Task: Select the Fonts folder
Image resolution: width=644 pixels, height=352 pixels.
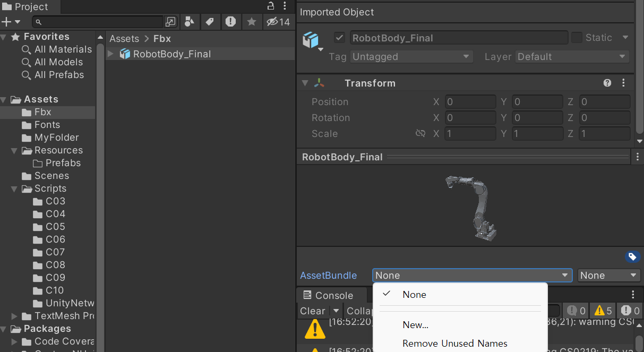Action: click(47, 125)
